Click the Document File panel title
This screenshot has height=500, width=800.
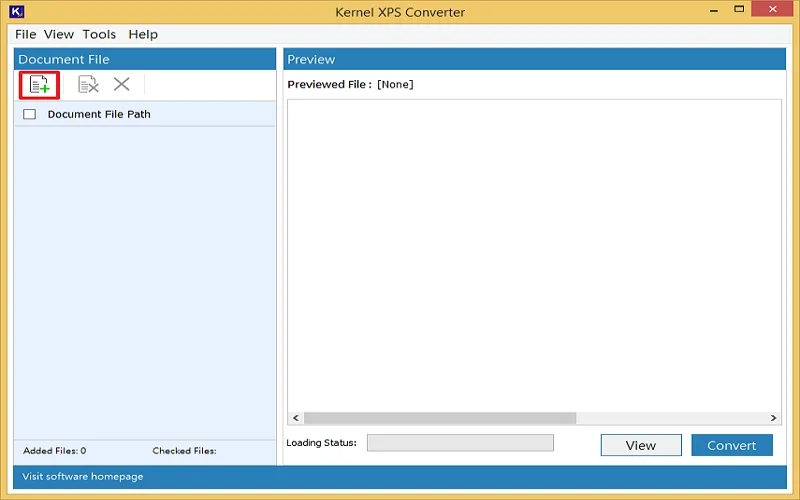64,60
